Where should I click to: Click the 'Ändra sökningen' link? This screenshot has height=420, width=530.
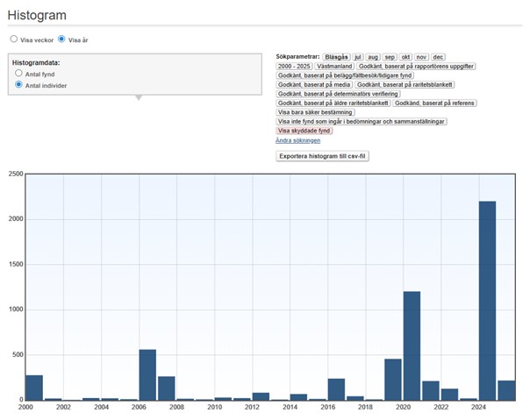point(297,140)
